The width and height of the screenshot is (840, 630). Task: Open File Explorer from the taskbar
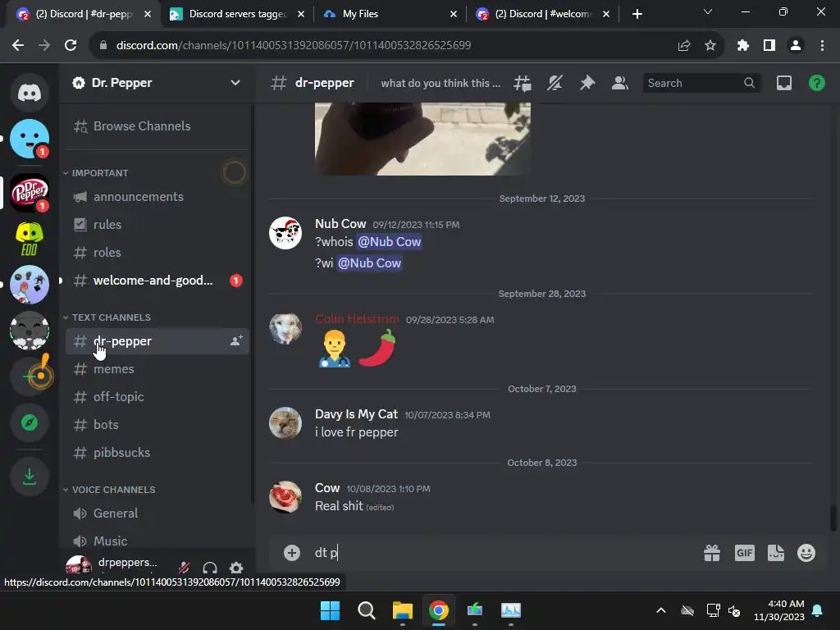(x=402, y=610)
